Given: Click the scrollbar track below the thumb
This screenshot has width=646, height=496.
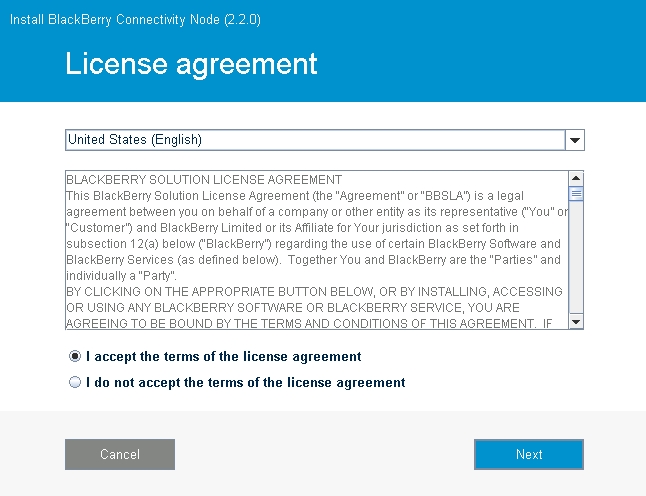Looking at the screenshot, I should tap(575, 260).
